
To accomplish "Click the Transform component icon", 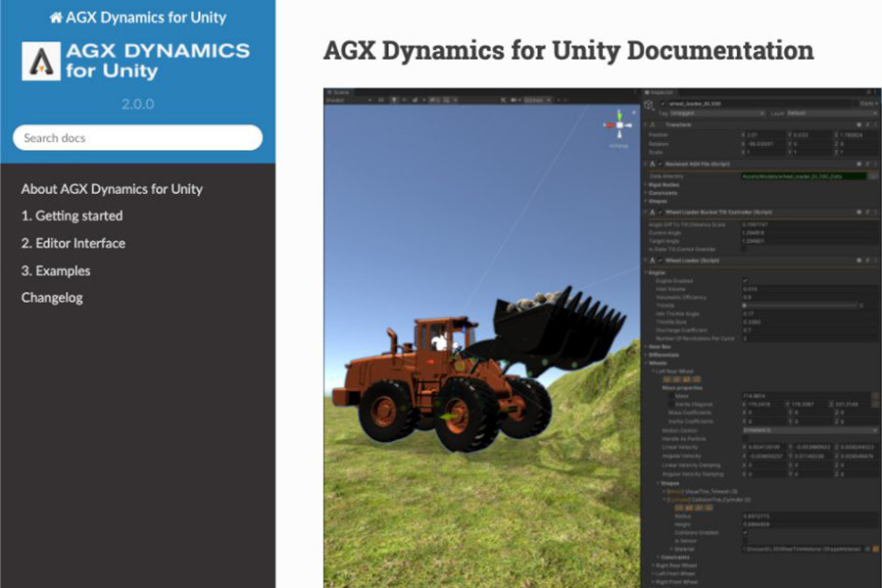I will tap(653, 124).
